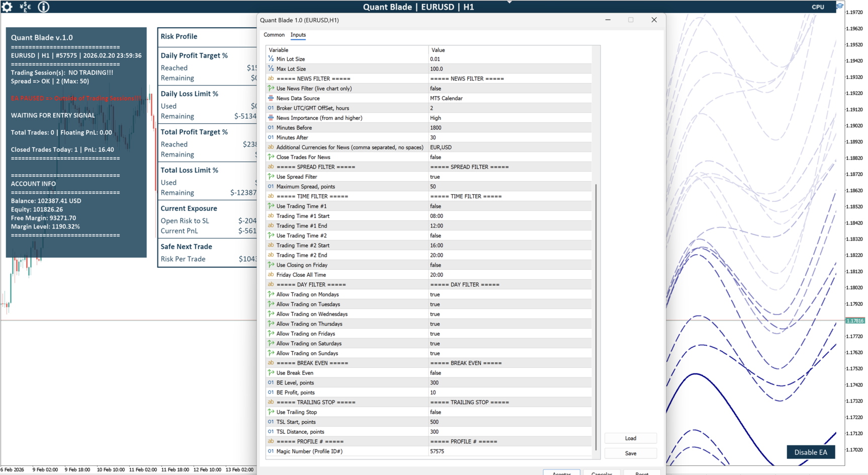Select the Inputs tab

(298, 35)
